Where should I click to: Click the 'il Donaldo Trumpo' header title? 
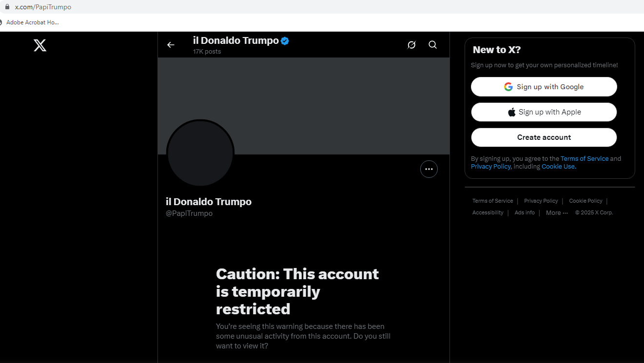(x=236, y=40)
